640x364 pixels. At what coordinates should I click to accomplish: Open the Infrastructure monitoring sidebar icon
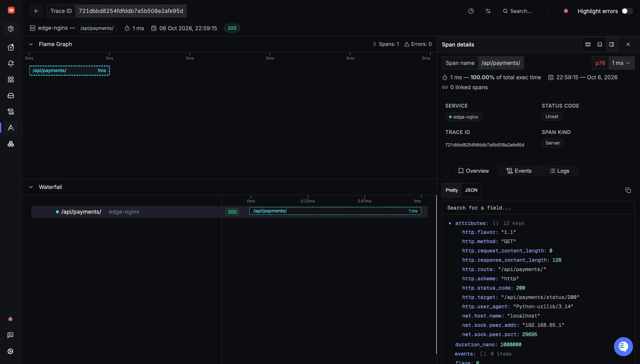11,96
